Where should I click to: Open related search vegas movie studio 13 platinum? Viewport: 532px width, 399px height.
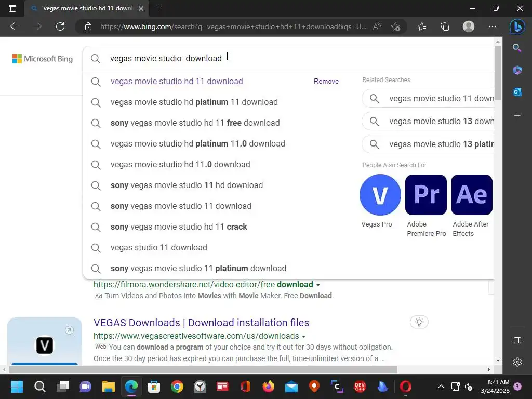tap(428, 144)
